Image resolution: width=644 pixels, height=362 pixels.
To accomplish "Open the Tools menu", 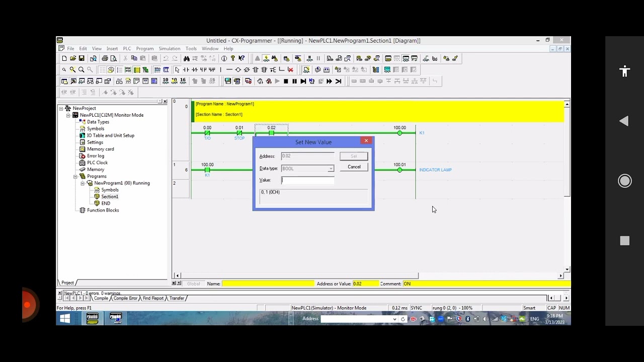I will point(191,49).
